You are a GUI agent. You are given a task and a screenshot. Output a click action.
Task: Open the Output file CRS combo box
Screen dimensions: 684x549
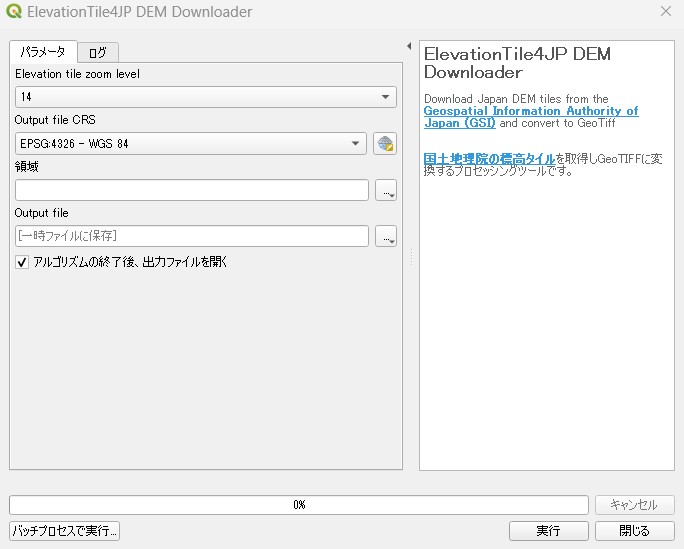[191, 143]
